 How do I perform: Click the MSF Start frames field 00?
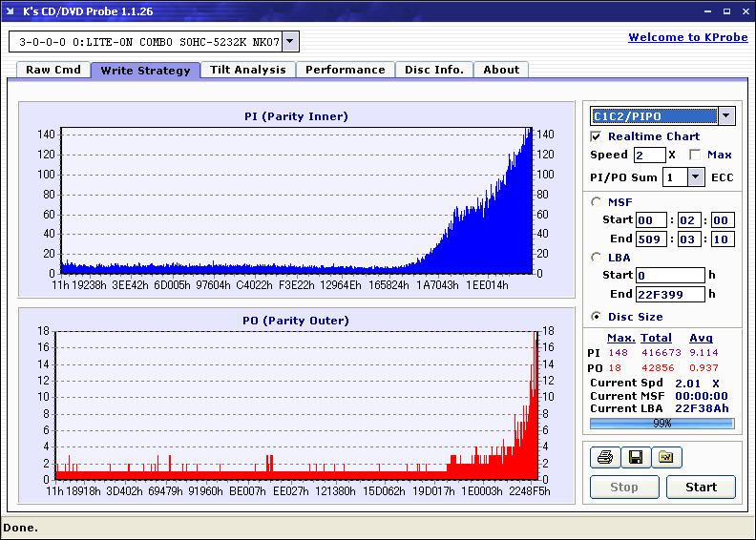(x=723, y=220)
